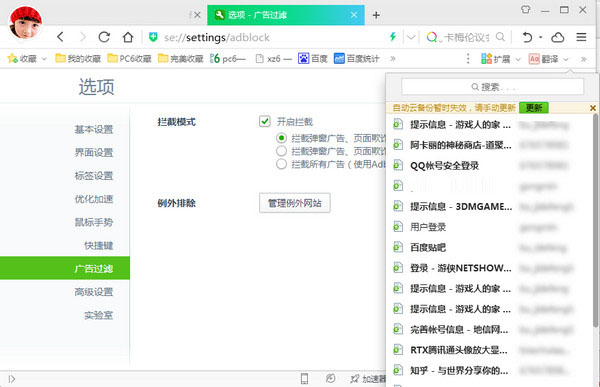Select the second 拦截弹窗广告 radio option
The height and width of the screenshot is (387, 600).
(281, 151)
